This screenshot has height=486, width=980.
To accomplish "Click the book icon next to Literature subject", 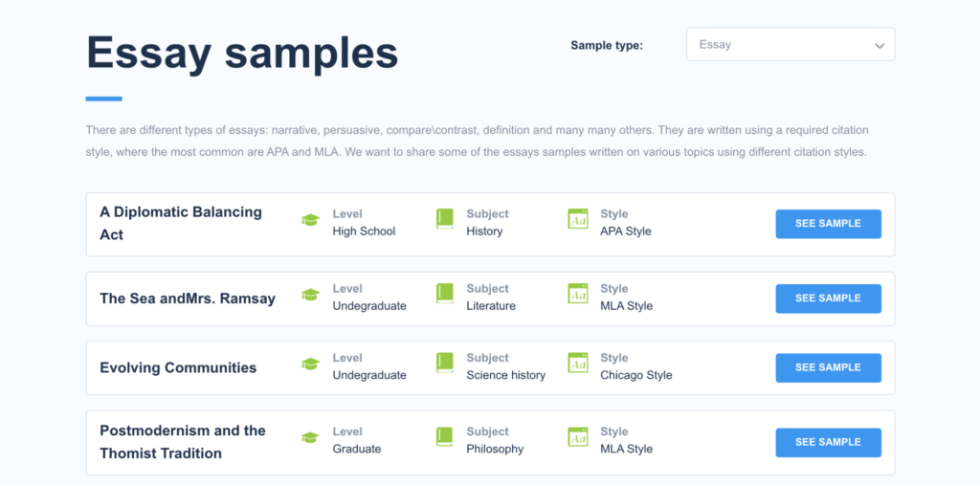I will pos(444,295).
